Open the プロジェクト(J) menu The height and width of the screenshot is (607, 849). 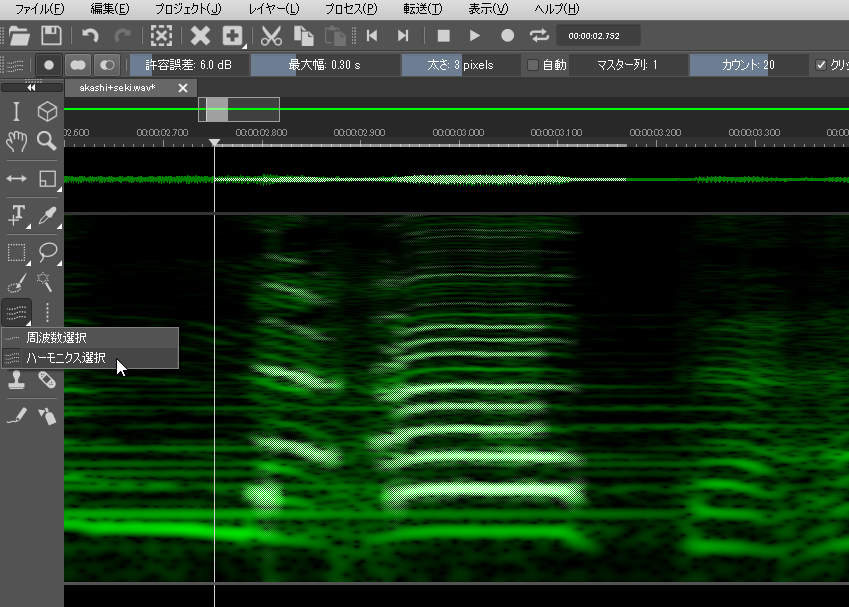click(x=188, y=9)
